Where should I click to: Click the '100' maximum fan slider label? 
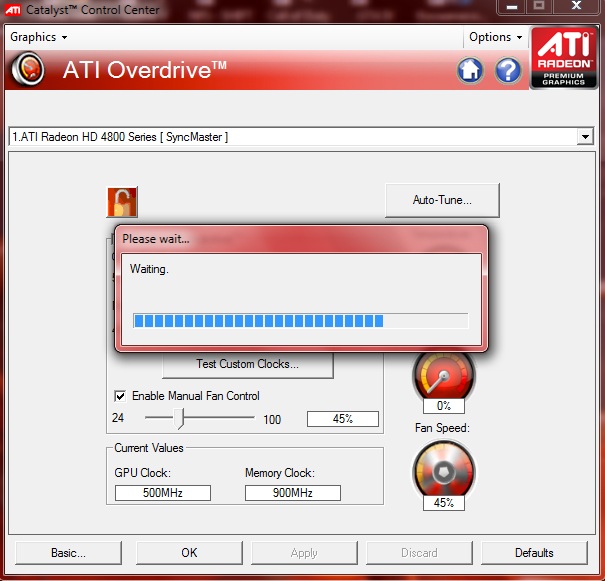click(x=272, y=419)
